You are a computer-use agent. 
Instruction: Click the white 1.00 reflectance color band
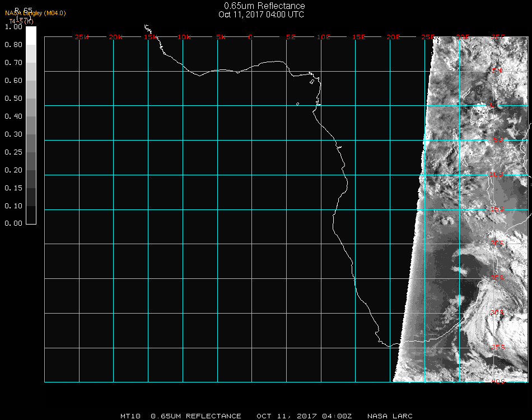[x=31, y=35]
